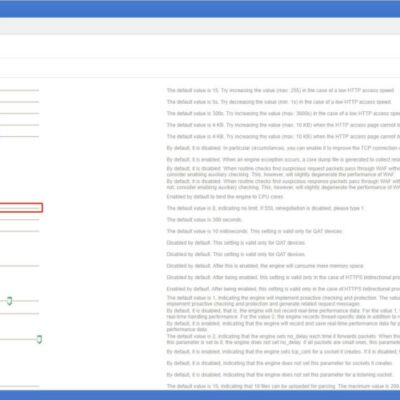
Task: Select text about max 255 for low HTTP speed
Action: coord(280,90)
